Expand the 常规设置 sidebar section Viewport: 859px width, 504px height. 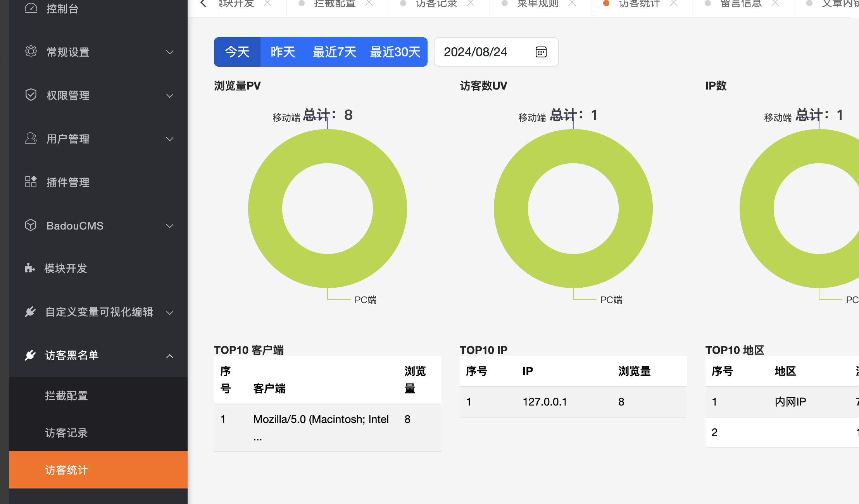click(x=169, y=52)
